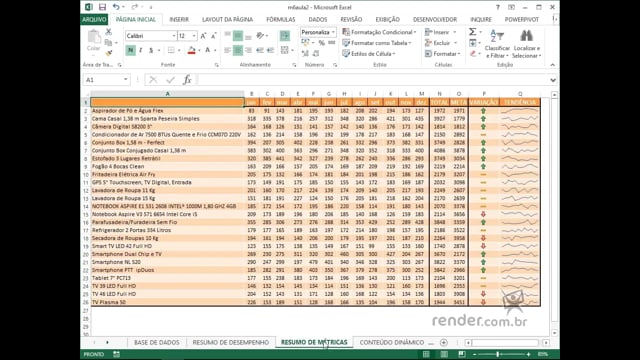This screenshot has height=360, width=640.
Task: Align text to top
Action: pyautogui.click(x=227, y=36)
